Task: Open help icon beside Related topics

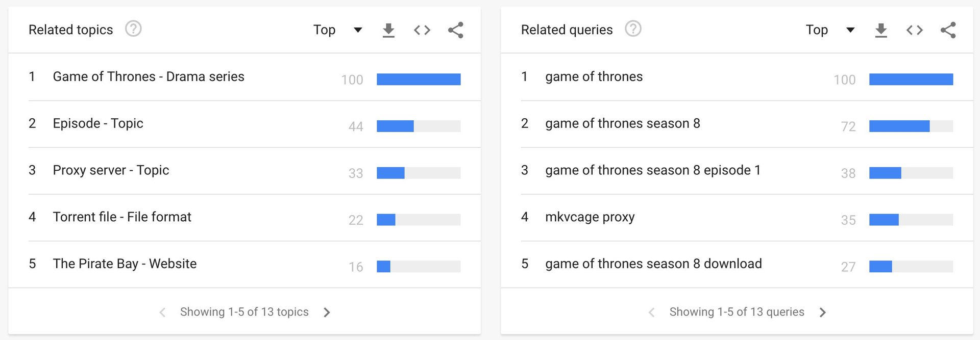Action: 133,29
